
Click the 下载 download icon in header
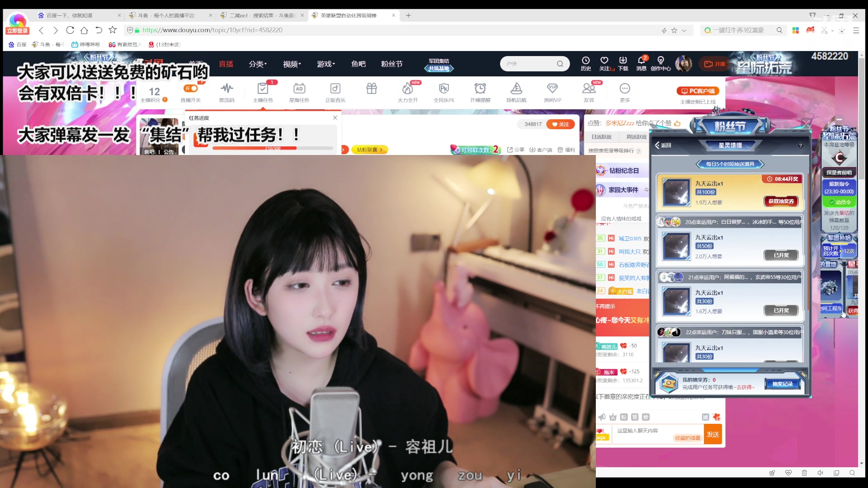tap(623, 61)
